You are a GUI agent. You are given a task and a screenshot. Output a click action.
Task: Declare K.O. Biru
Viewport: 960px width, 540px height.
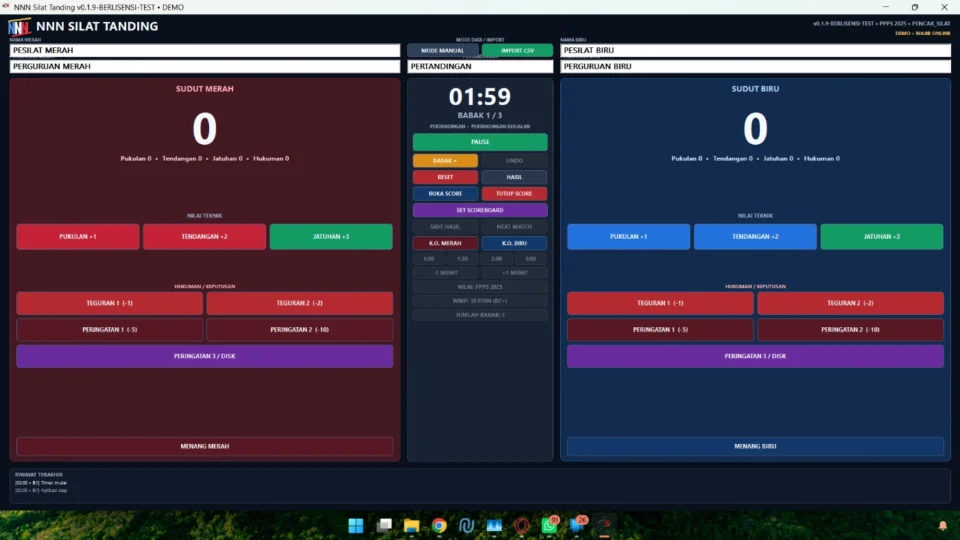tap(514, 243)
